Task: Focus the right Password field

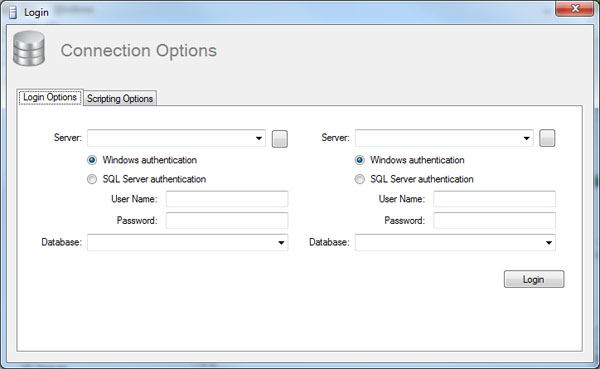Action: [494, 220]
